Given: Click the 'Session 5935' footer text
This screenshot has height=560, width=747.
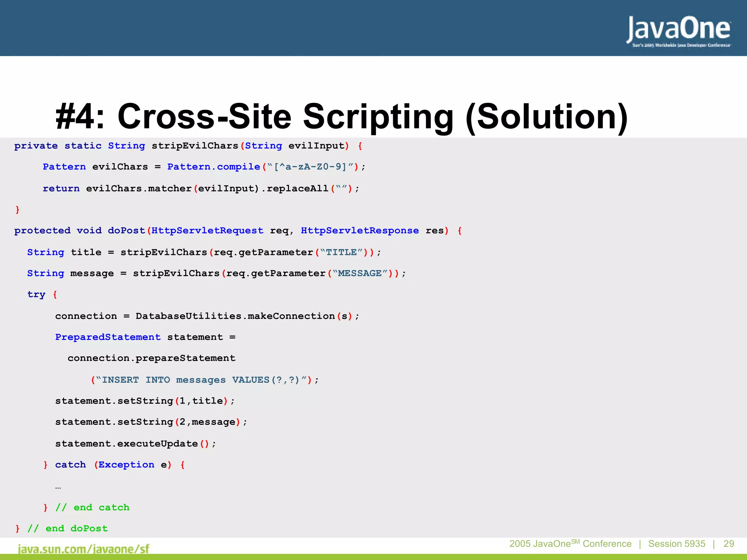Looking at the screenshot, I should click(677, 544).
